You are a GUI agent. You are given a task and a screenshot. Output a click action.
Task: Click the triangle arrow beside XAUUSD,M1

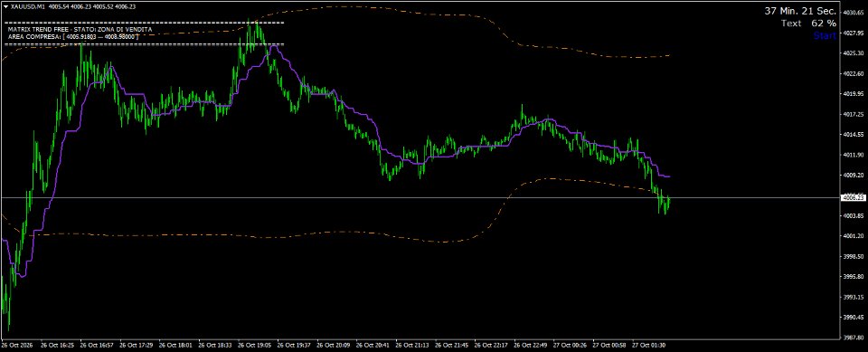point(5,6)
